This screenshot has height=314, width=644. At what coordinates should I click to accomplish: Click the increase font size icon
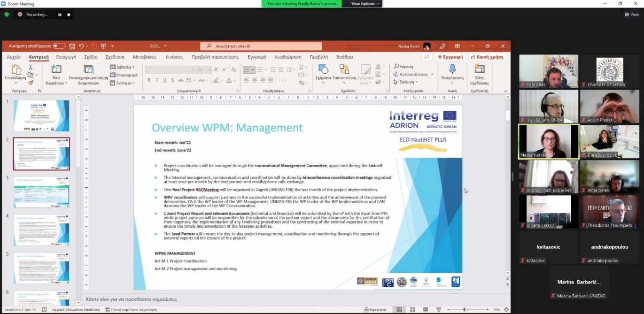pyautogui.click(x=217, y=69)
